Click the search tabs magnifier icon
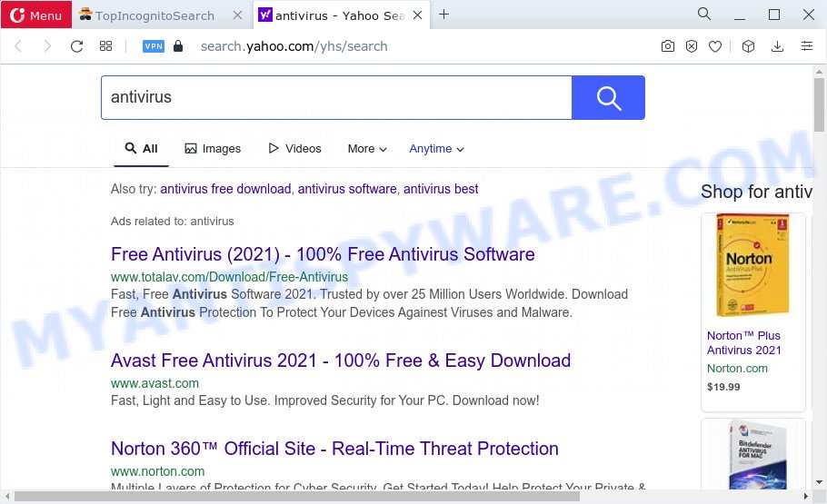827x504 pixels. tap(704, 15)
